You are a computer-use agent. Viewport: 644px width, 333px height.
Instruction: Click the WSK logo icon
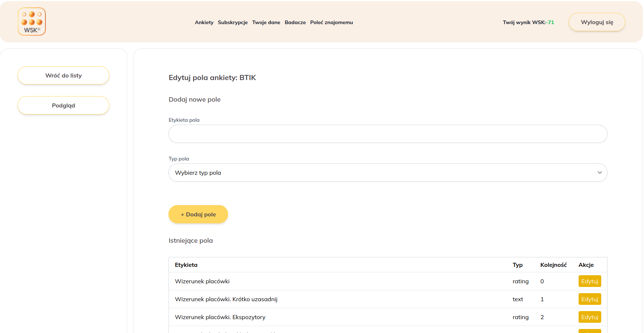coord(32,22)
